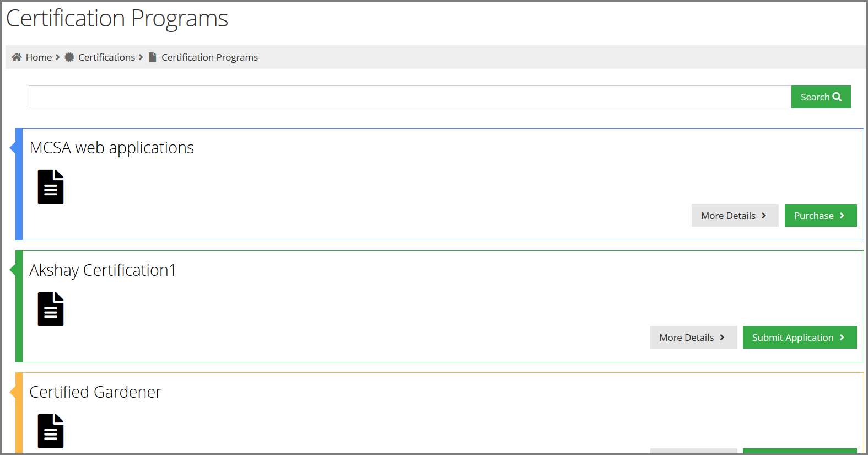The image size is (868, 455).
Task: Click the Home house icon in breadcrumb
Action: 17,57
